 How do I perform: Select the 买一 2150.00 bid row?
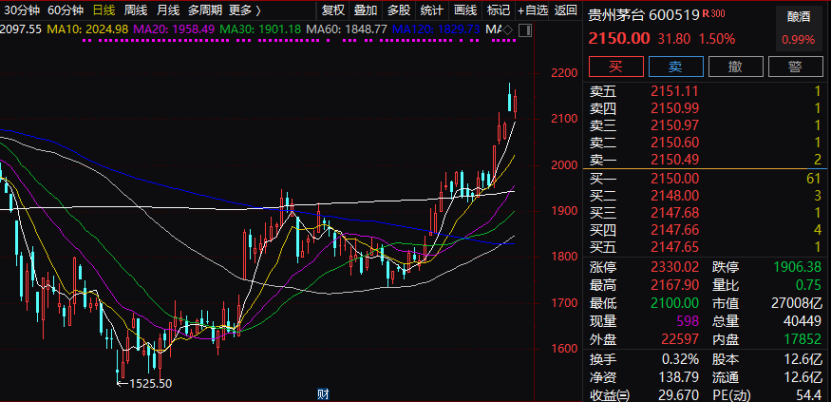[x=705, y=178]
